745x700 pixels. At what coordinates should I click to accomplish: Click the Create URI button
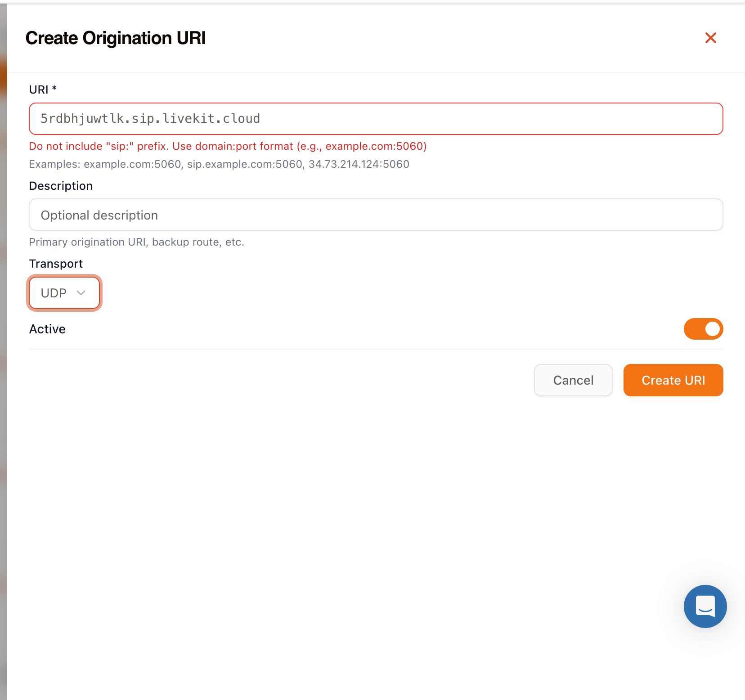tap(673, 380)
